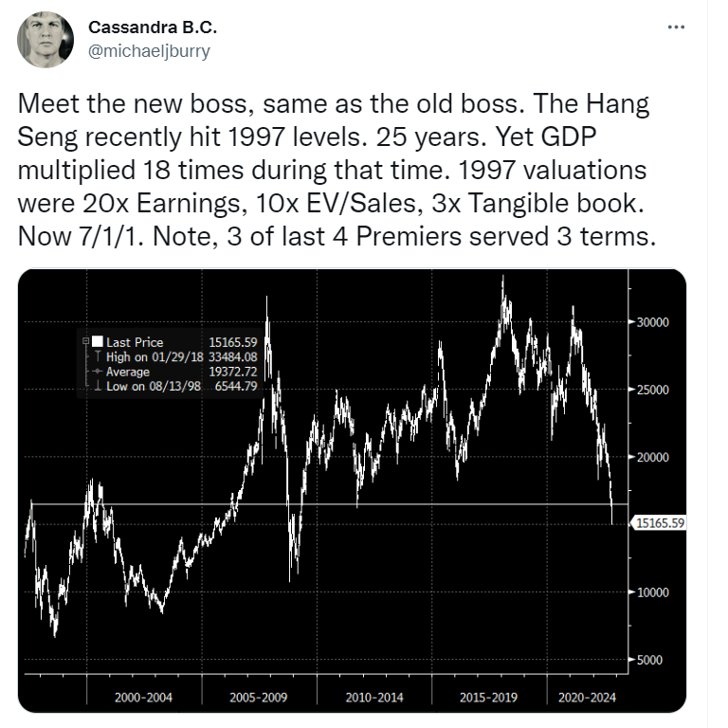
Task: Select the 2015-2019 time axis label
Action: (x=491, y=696)
